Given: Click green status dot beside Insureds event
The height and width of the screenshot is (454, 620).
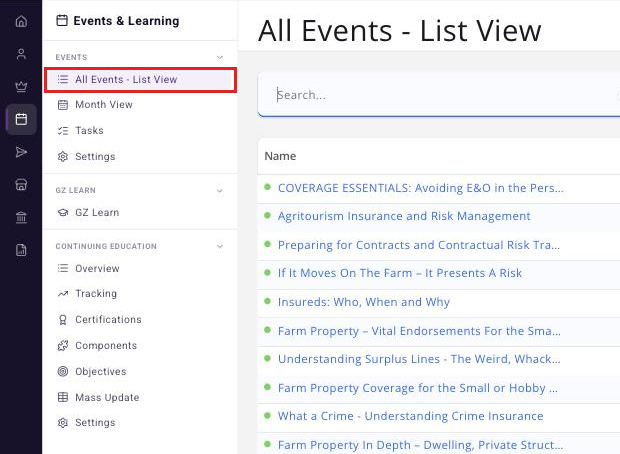Looking at the screenshot, I should [267, 301].
